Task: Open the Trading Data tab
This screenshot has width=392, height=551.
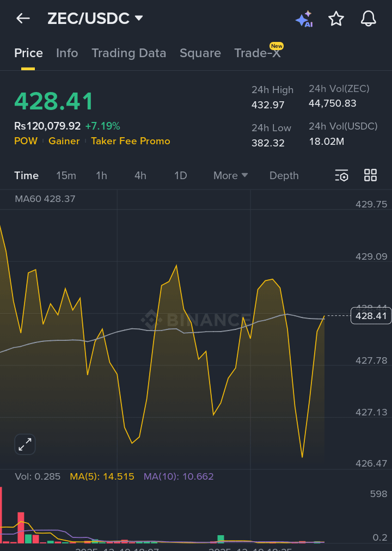Action: 129,53
